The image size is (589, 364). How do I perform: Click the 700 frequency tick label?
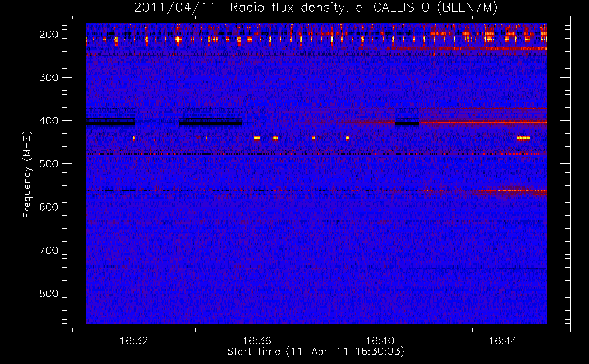click(x=49, y=250)
